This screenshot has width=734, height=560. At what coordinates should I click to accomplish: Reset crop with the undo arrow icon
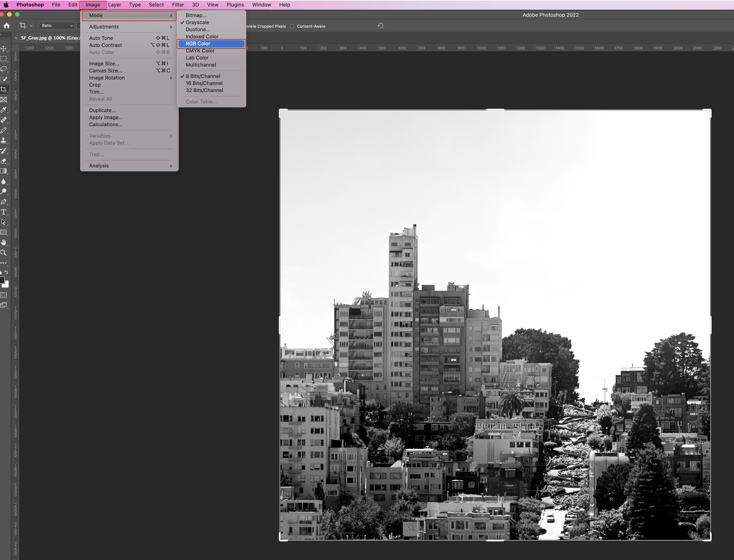(x=380, y=26)
